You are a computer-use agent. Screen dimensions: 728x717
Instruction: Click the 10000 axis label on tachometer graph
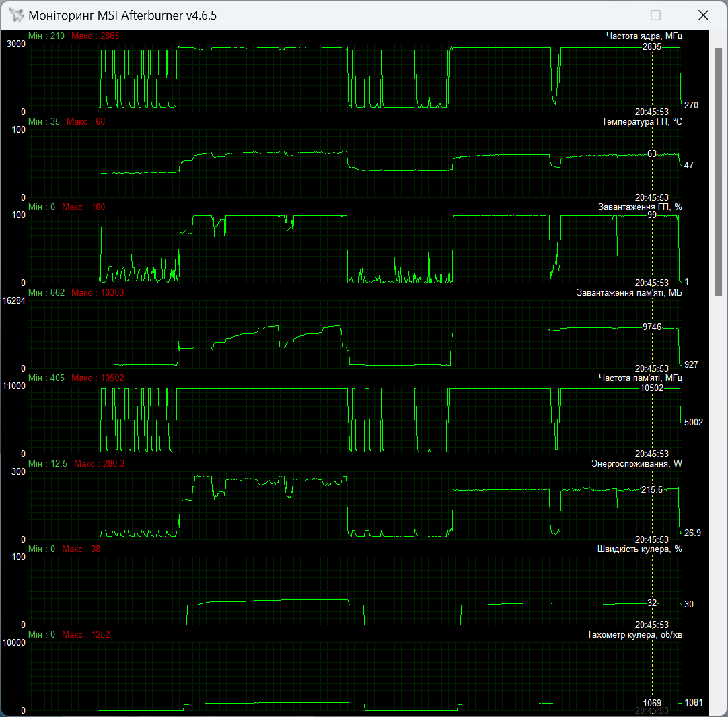[14, 643]
